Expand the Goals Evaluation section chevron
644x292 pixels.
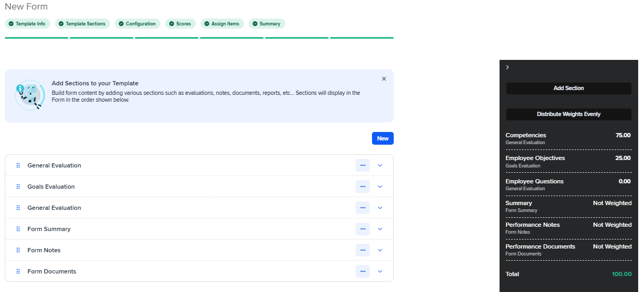pos(380,187)
